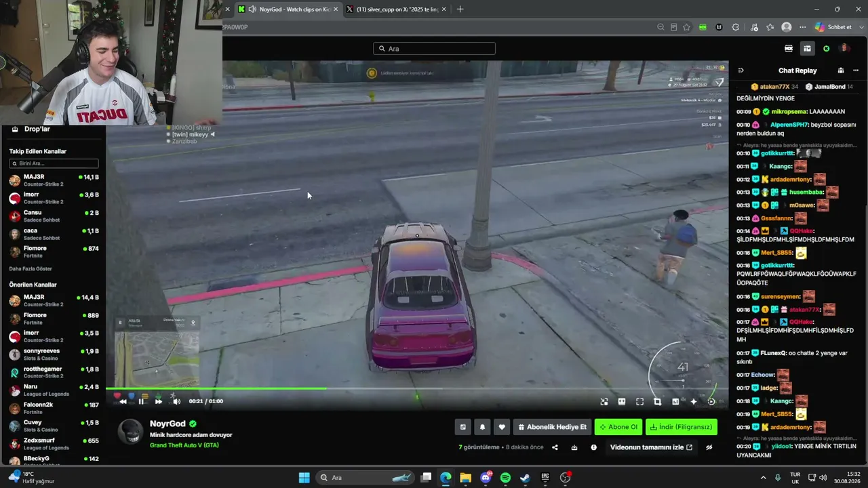
Task: Click Abonelik Hediye Et button
Action: [x=552, y=427]
